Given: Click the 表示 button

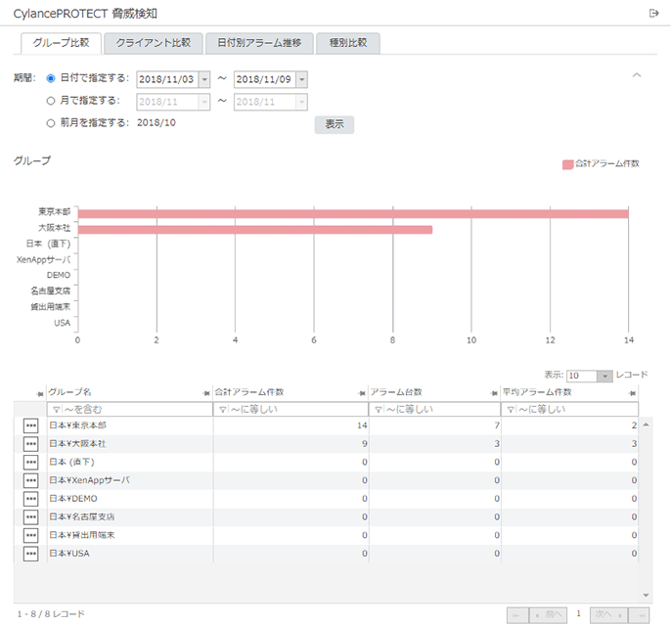Looking at the screenshot, I should click(334, 124).
